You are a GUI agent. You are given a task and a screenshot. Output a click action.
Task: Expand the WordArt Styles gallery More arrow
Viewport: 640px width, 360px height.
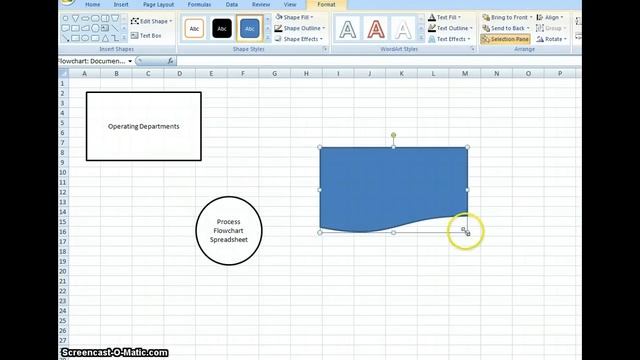click(421, 38)
